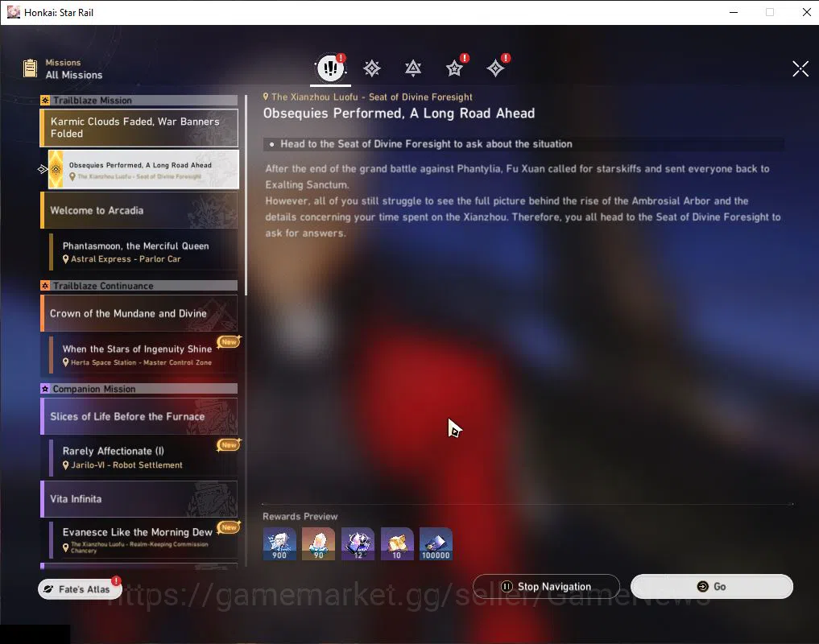Click the 100000 credits reward icon

[x=436, y=543]
